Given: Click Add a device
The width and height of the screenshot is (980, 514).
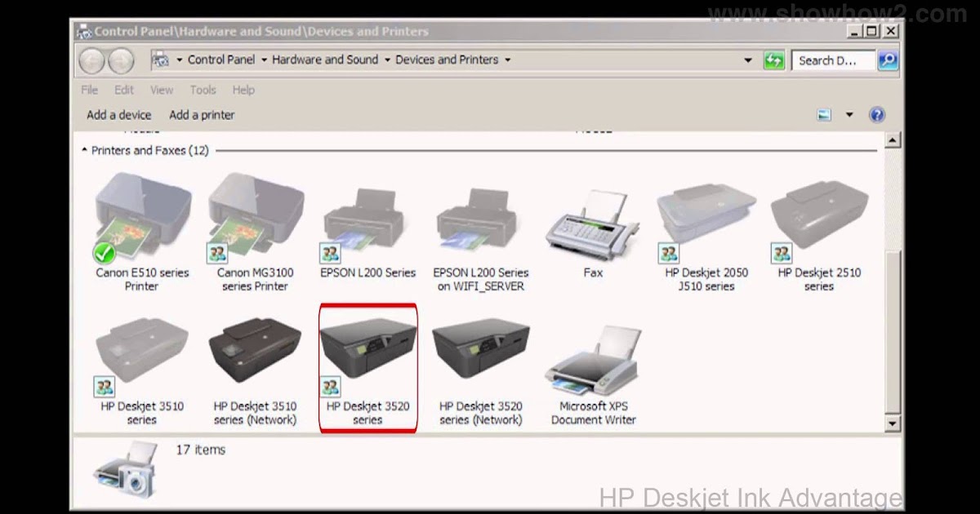Looking at the screenshot, I should coord(118,114).
